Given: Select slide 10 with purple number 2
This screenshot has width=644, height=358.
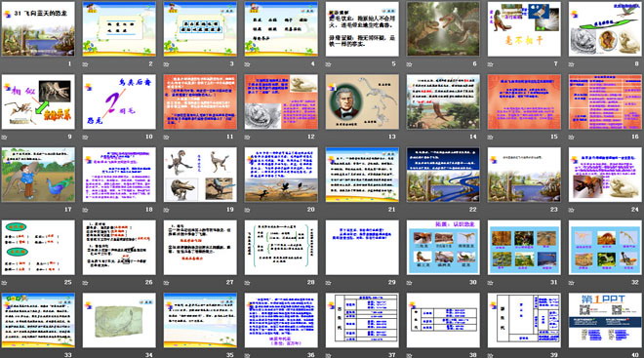Looking at the screenshot, I should point(119,101).
